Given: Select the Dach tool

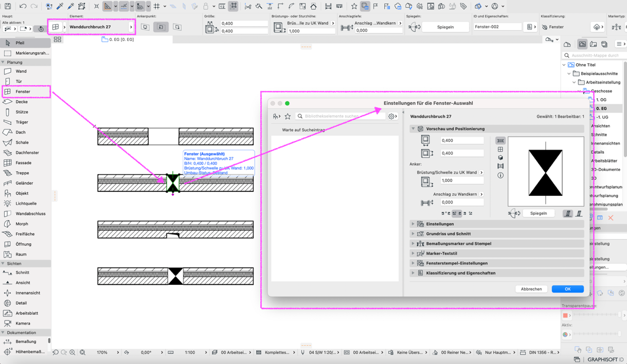Looking at the screenshot, I should pos(25,132).
